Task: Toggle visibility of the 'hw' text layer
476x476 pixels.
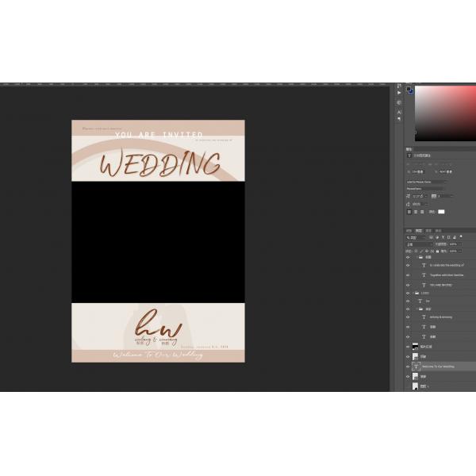Action: tap(409, 301)
